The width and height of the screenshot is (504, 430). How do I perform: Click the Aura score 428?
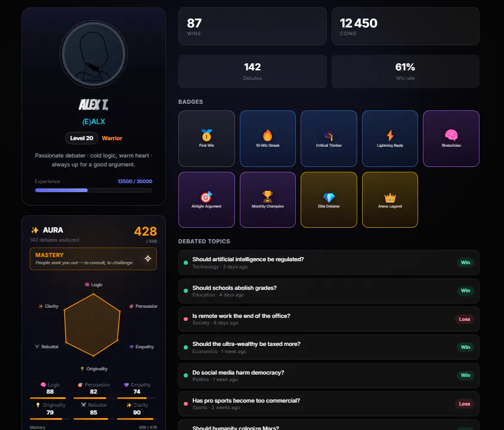tap(146, 231)
